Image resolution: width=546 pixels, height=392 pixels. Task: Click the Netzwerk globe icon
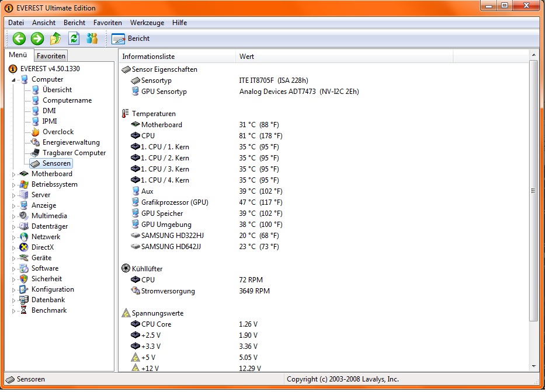[x=24, y=237]
